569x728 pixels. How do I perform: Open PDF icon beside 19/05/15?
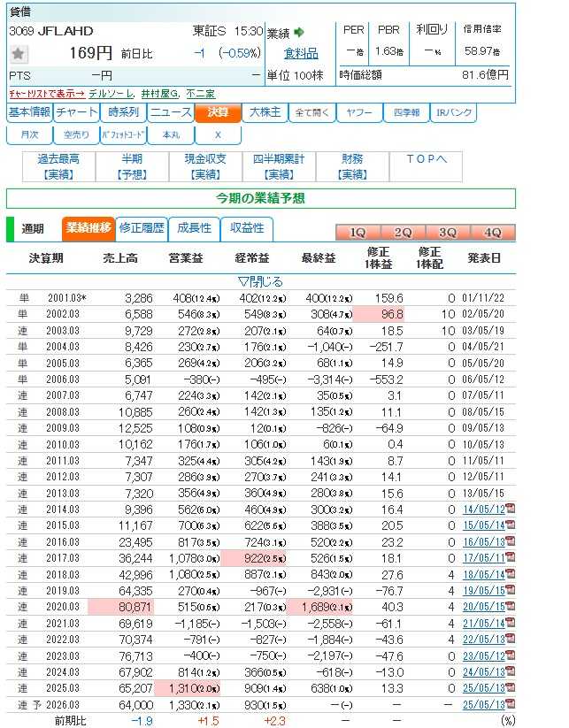[x=511, y=590]
